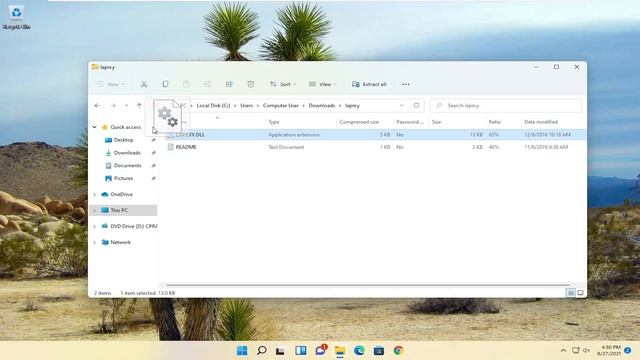The image size is (640, 360).
Task: Open Microsoft Edge from the taskbar
Action: tap(359, 351)
